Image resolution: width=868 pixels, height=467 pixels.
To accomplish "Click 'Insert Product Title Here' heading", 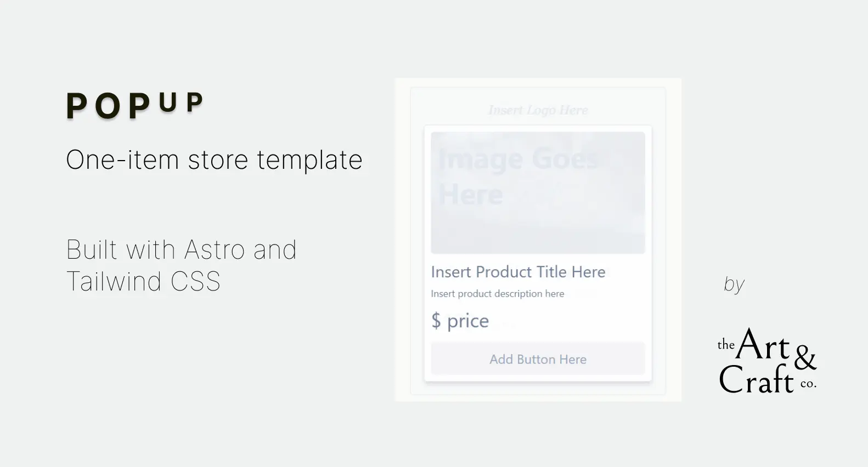I will coord(518,272).
